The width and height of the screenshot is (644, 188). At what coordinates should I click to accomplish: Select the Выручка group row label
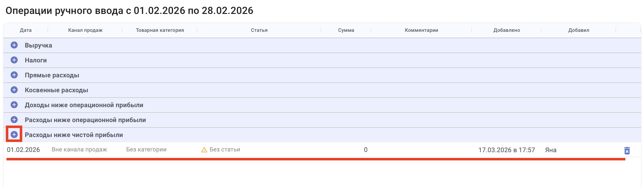point(39,45)
